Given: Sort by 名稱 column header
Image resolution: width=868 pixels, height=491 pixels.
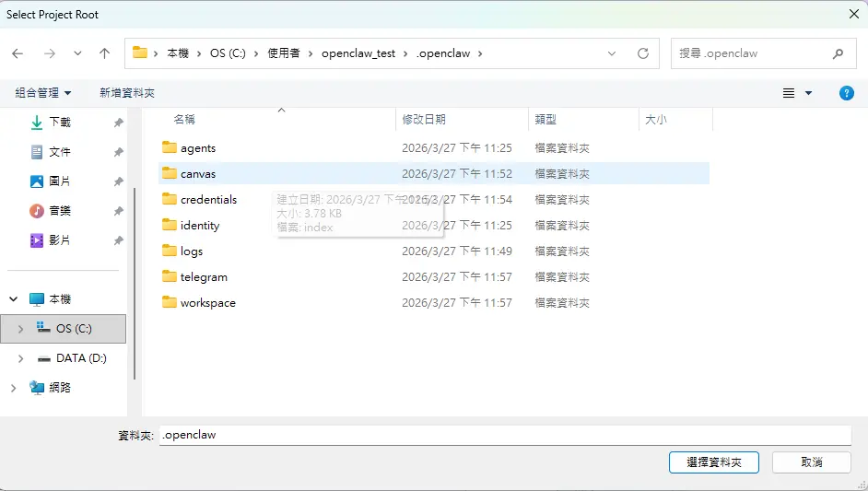Looking at the screenshot, I should (x=183, y=120).
